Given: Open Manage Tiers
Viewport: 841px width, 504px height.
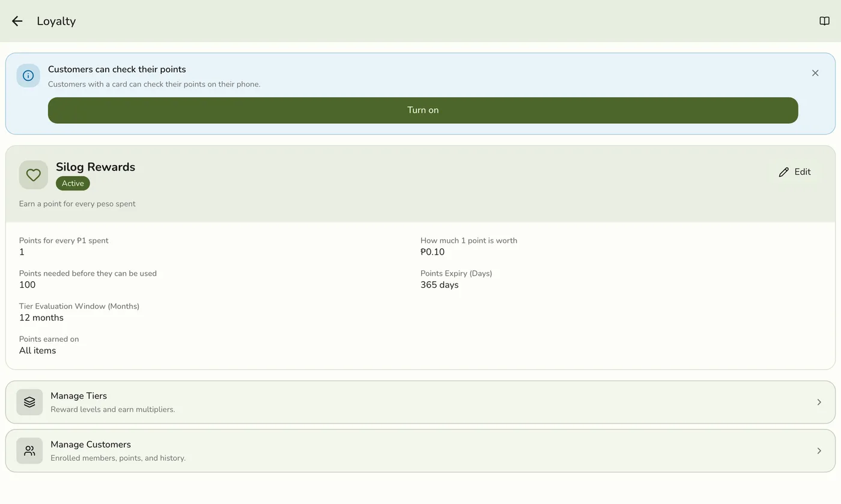Looking at the screenshot, I should click(x=421, y=402).
